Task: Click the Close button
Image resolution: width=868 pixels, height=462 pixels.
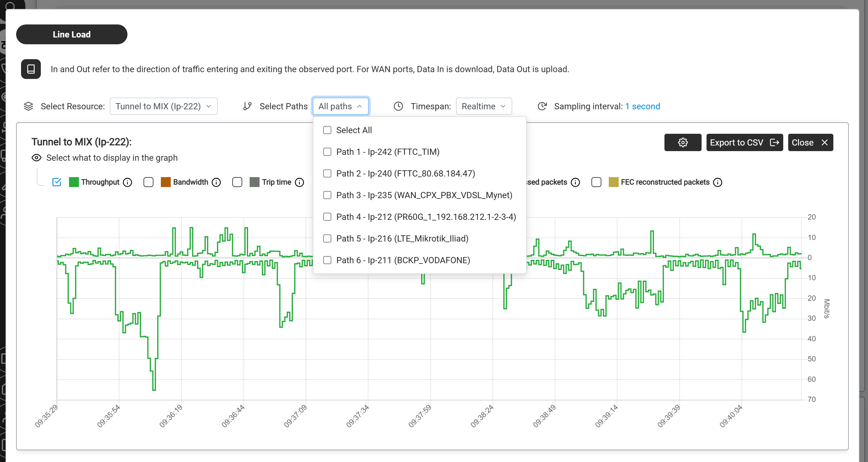Action: pos(810,142)
